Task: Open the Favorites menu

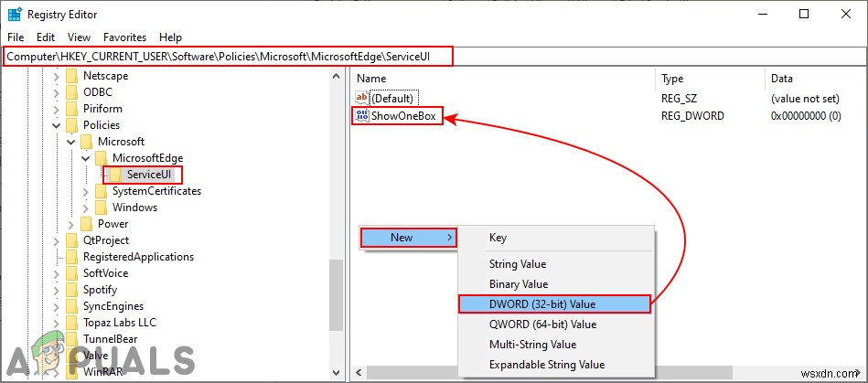Action: click(x=125, y=37)
